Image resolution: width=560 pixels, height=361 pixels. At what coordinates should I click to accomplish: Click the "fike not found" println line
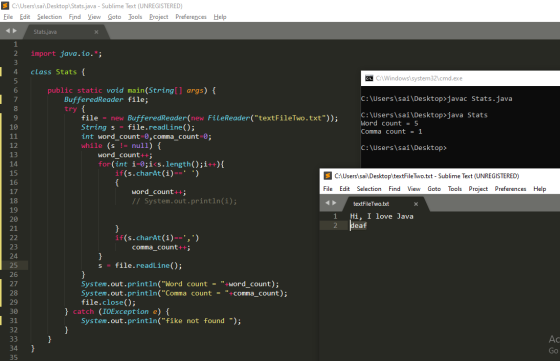pos(161,321)
